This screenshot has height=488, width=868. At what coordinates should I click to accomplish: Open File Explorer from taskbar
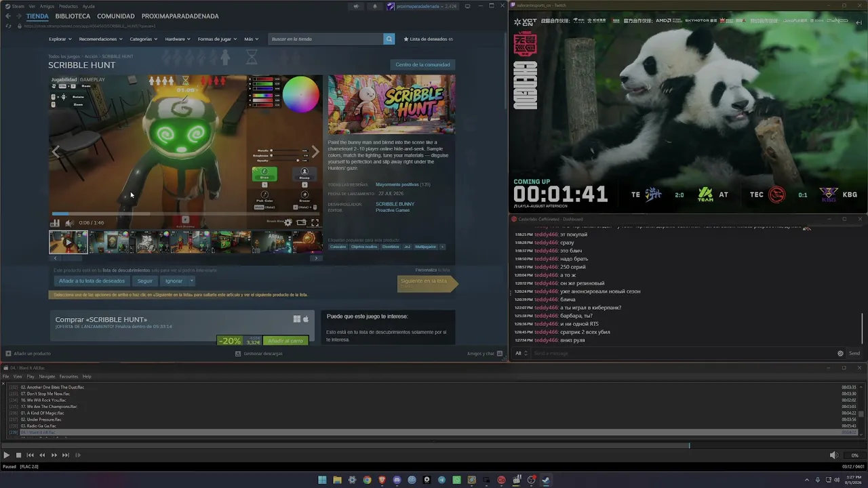coord(337,480)
